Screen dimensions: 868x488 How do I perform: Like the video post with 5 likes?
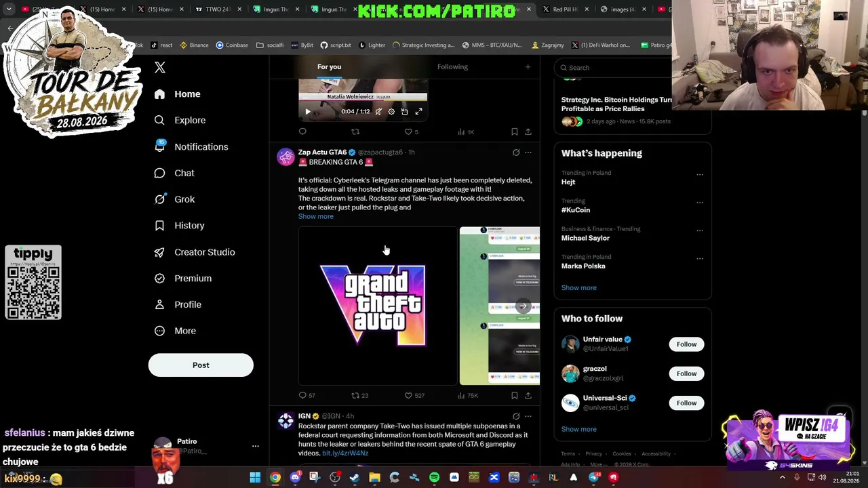pos(411,131)
